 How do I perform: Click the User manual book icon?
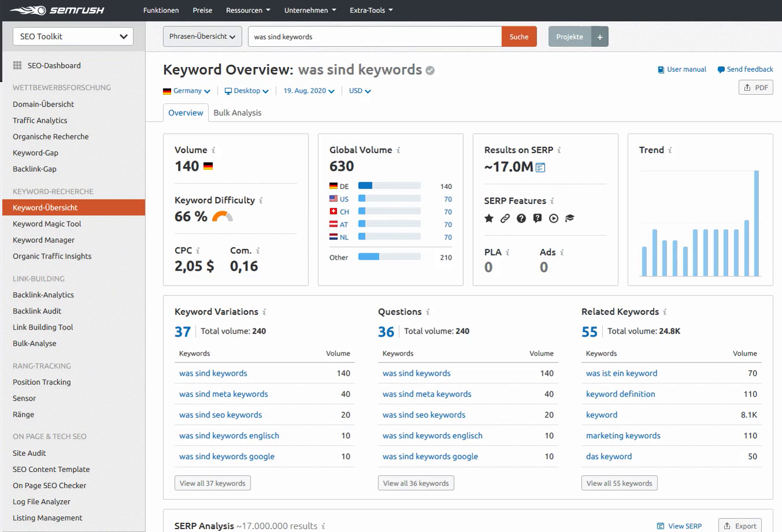tap(661, 69)
